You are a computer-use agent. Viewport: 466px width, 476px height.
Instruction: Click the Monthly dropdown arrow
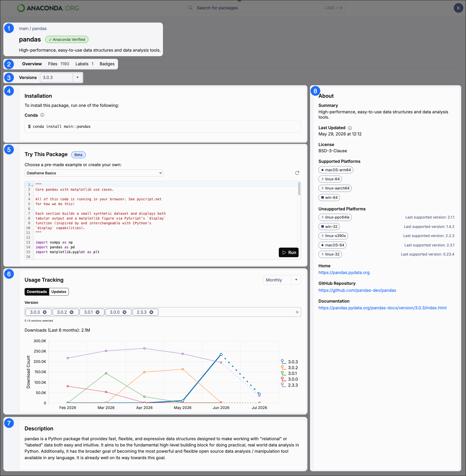(296, 280)
